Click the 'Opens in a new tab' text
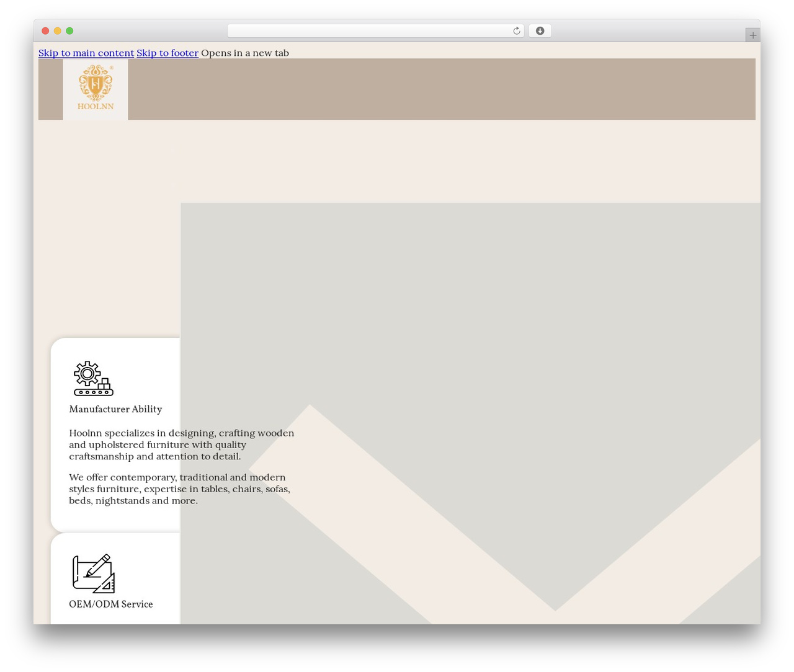Image resolution: width=794 pixels, height=672 pixels. click(x=245, y=53)
